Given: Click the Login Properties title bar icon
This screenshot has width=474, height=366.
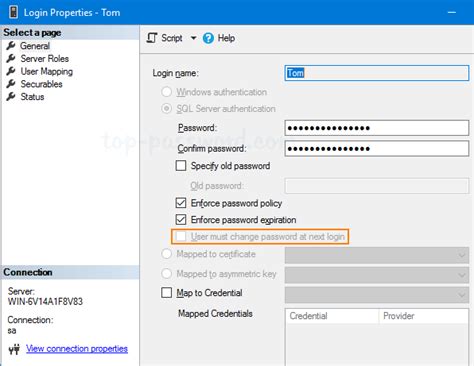Looking at the screenshot, I should 13,12.
